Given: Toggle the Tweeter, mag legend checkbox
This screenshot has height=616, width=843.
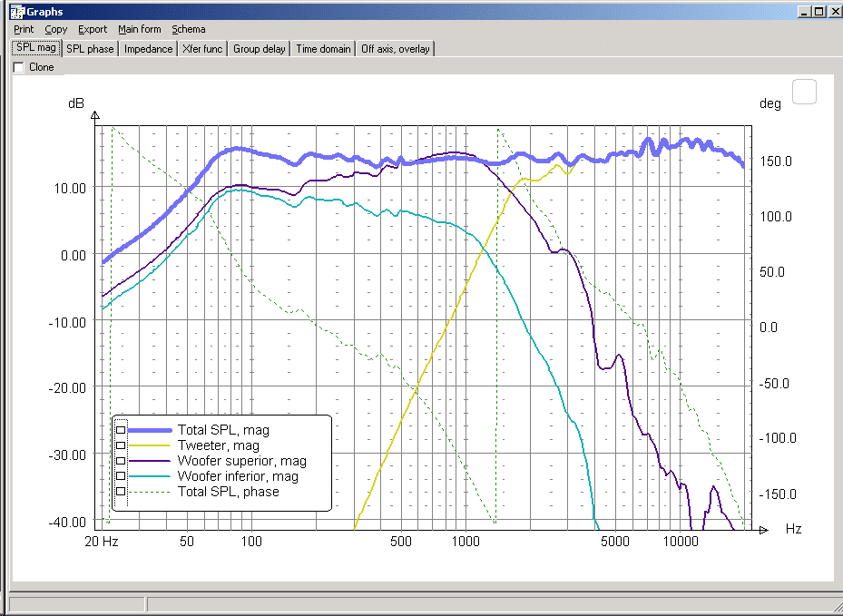Looking at the screenshot, I should click(121, 445).
